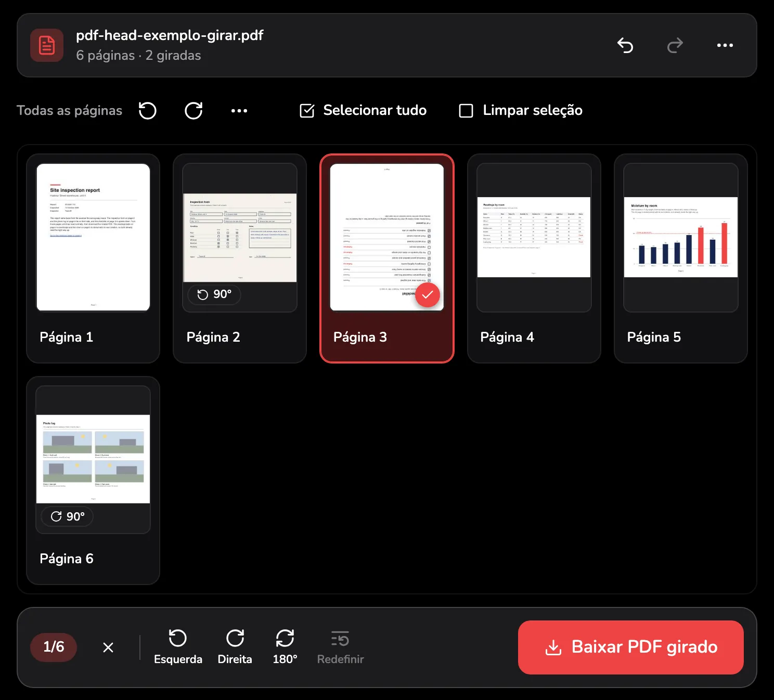Click the '6 páginas · 2 giradas' text
Viewport: 774px width, 700px height.
(138, 56)
